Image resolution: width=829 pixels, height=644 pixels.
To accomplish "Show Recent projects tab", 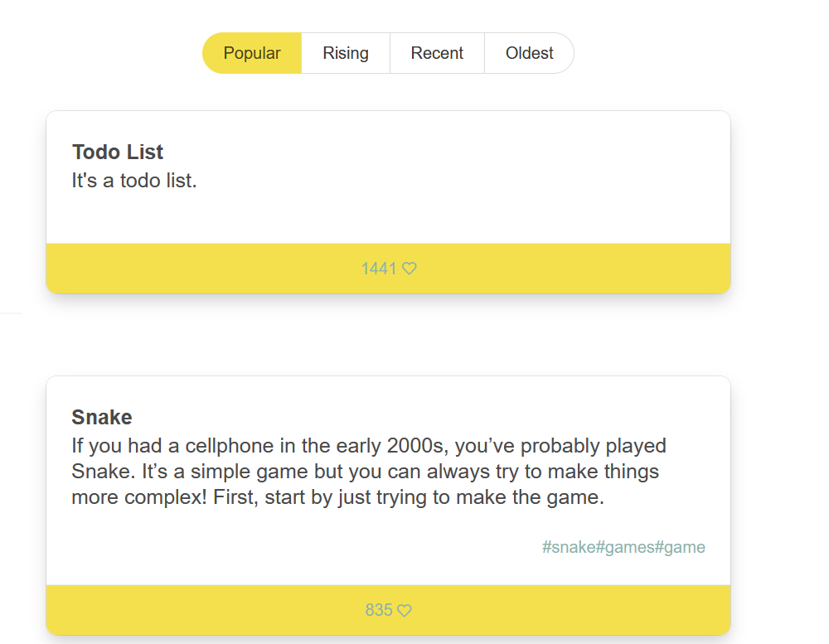I will click(x=437, y=53).
